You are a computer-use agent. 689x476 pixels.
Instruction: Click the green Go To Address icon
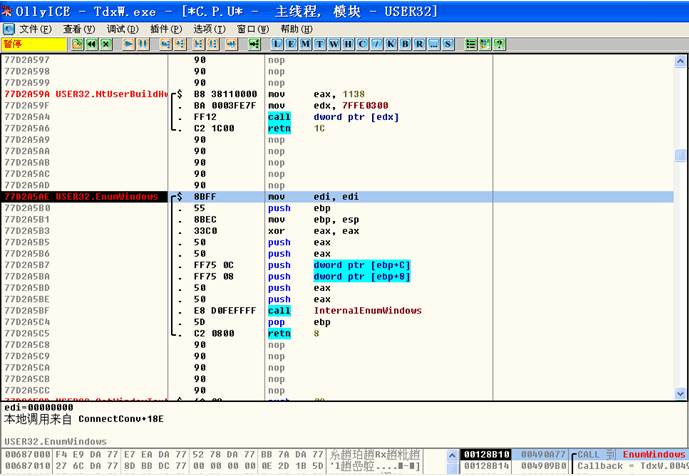coord(254,44)
